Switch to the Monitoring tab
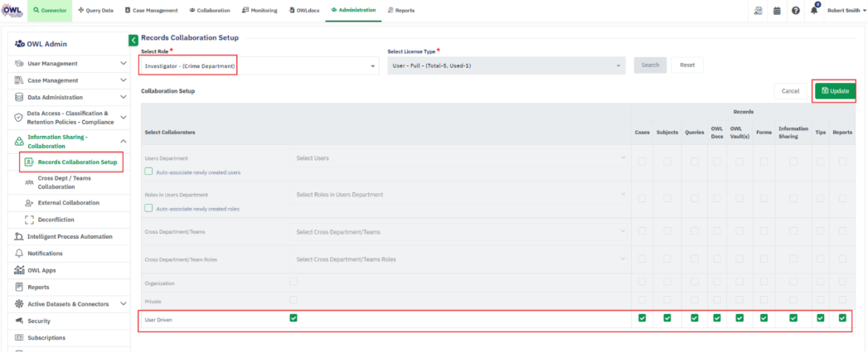Screen dimensions: 868x353 click(x=259, y=10)
